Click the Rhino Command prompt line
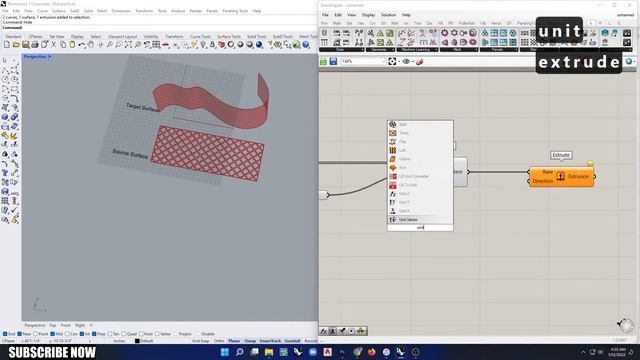Viewport: 640px width, 360px height. tap(159, 27)
